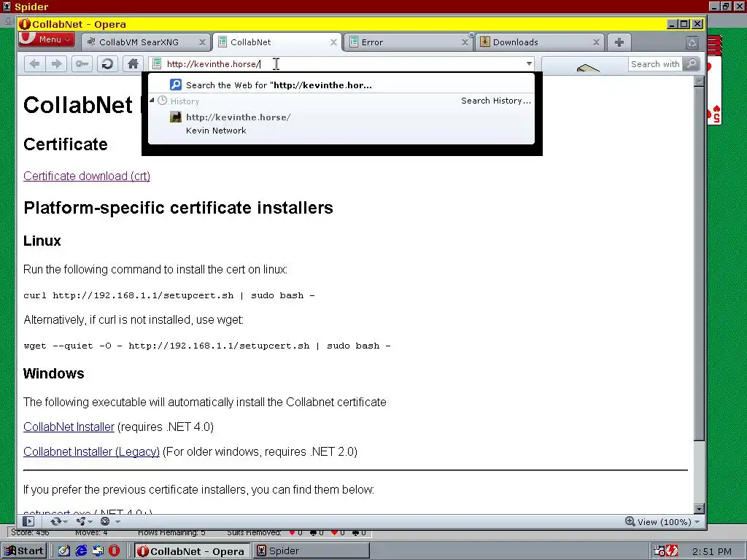Image resolution: width=747 pixels, height=560 pixels.
Task: Open the Opera Menu button
Action: pos(46,39)
